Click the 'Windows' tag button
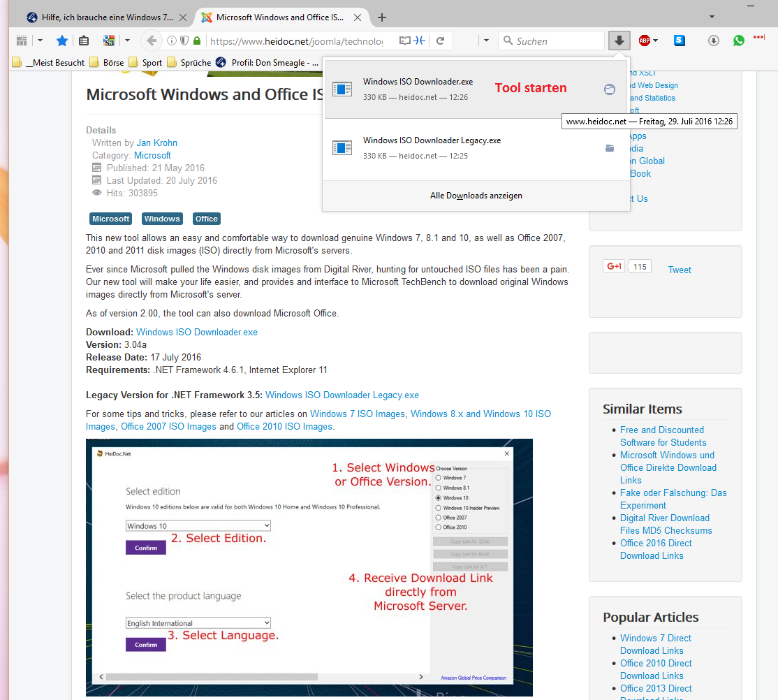The width and height of the screenshot is (778, 700). (162, 219)
